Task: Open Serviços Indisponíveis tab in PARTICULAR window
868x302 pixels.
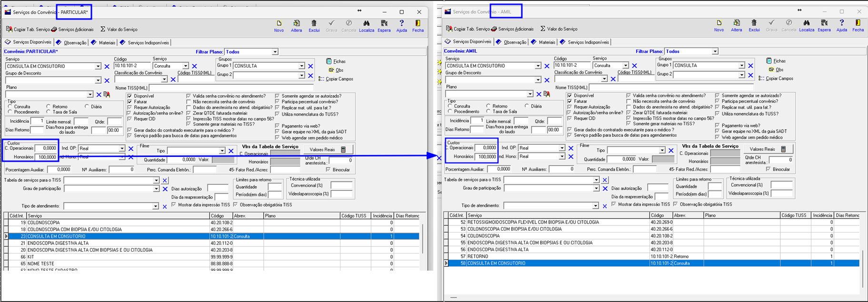Action: point(144,43)
